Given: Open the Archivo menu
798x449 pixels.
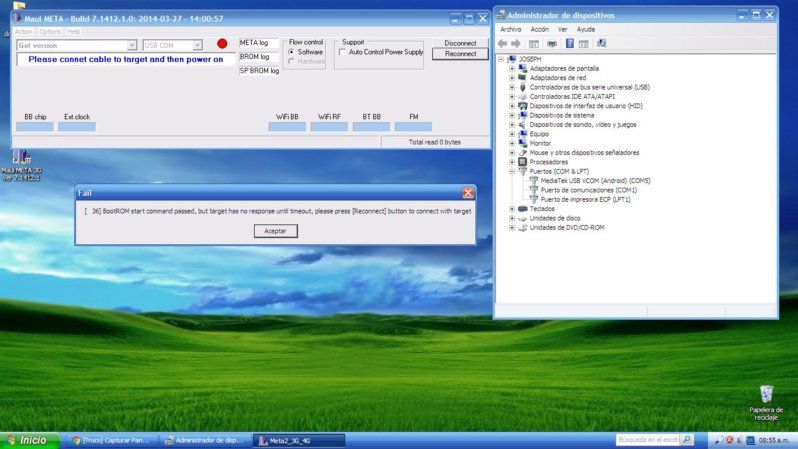Looking at the screenshot, I should 510,30.
